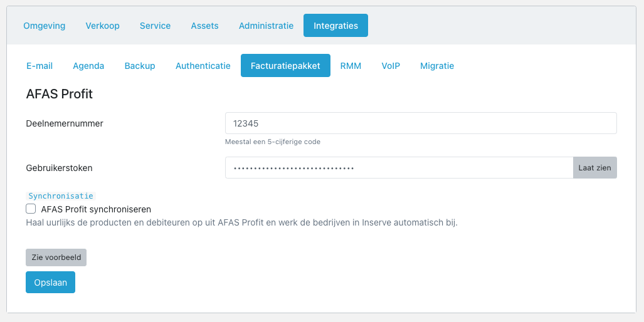
Task: Open the Migratie sub-tab
Action: point(437,66)
